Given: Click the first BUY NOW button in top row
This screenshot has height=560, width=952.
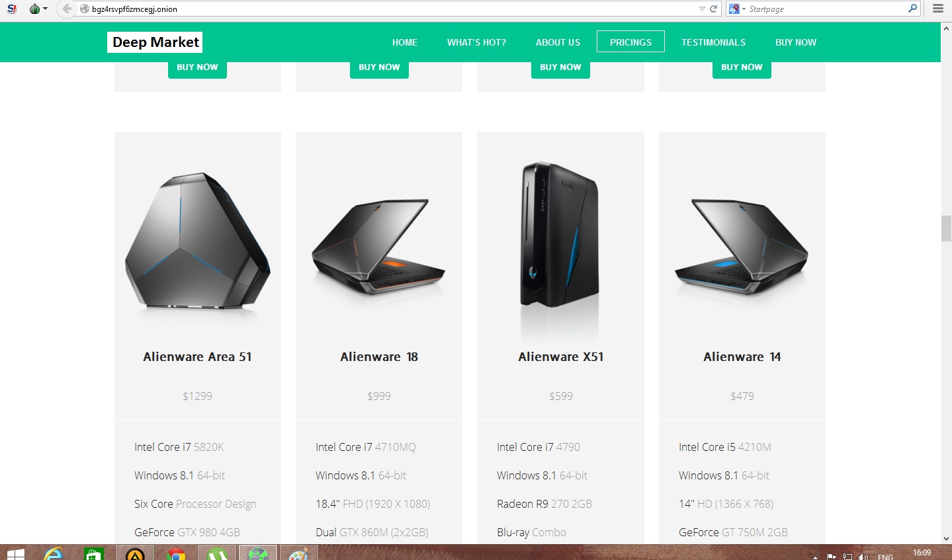Looking at the screenshot, I should coord(197,69).
